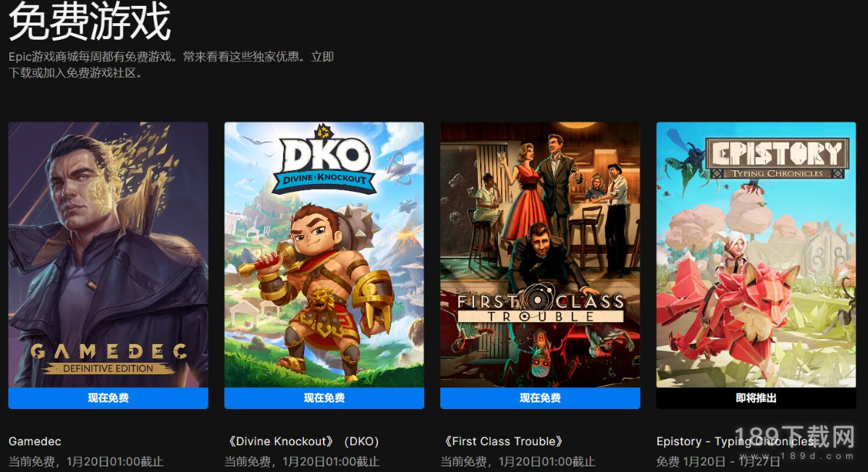Open the First Class Trouble cover art
The width and height of the screenshot is (868, 472).
point(540,255)
